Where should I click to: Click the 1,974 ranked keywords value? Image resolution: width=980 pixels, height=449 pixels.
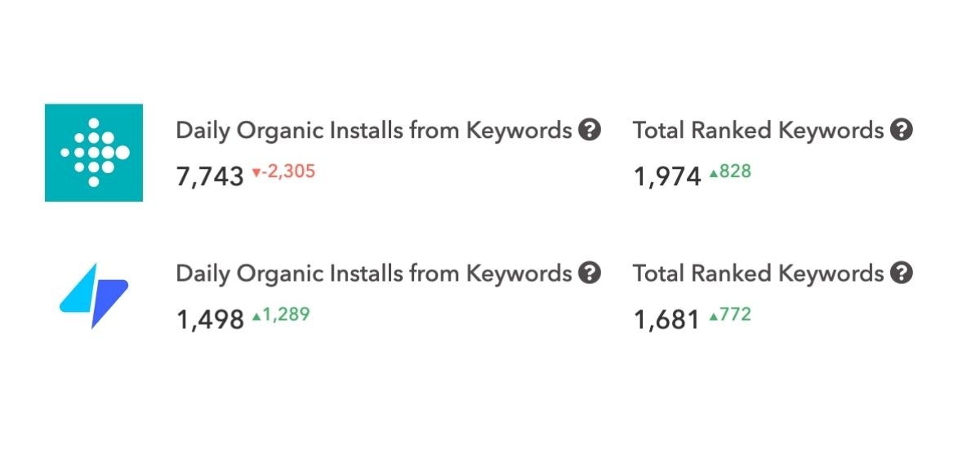[667, 176]
